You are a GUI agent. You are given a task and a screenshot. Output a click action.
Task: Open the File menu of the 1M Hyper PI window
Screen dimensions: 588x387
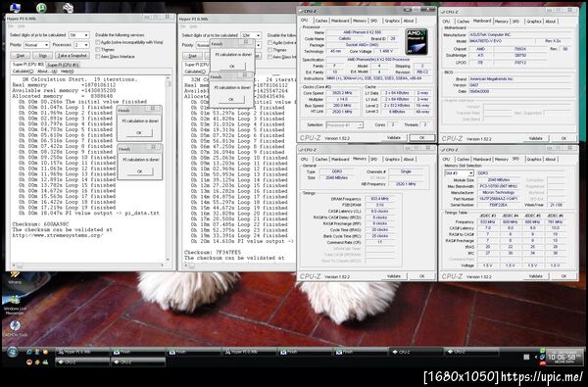pyautogui.click(x=11, y=26)
